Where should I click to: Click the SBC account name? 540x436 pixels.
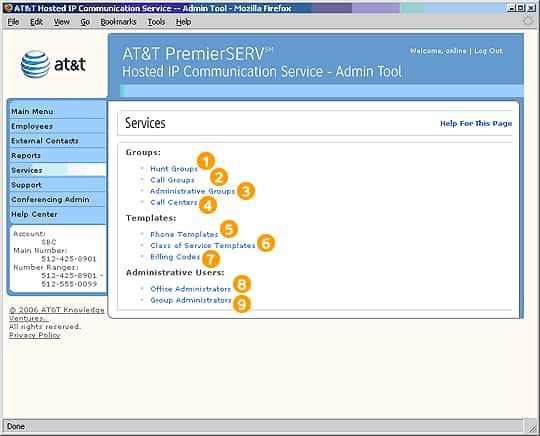49,242
